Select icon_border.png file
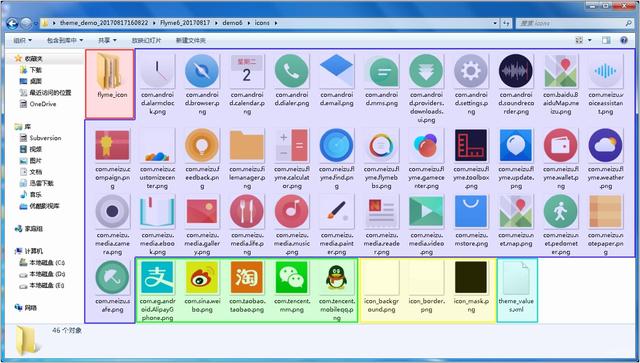 (426, 278)
